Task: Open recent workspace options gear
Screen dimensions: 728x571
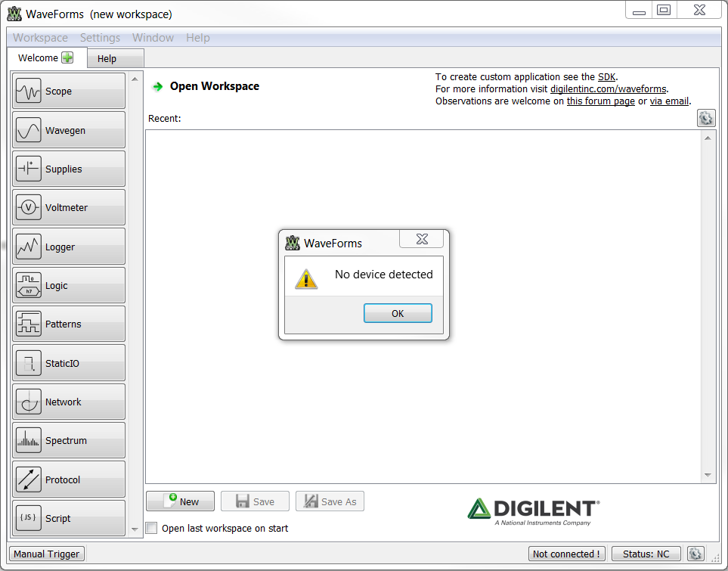Action: tap(706, 119)
